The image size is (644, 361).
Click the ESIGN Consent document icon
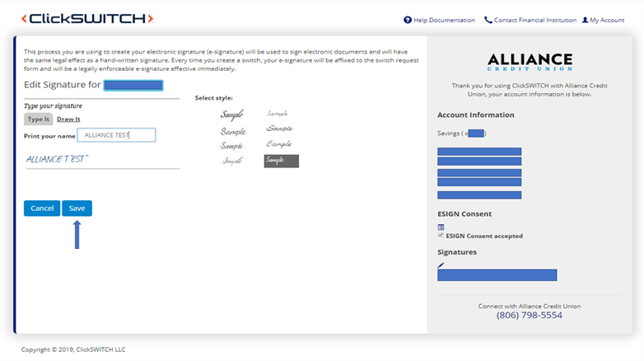pyautogui.click(x=441, y=227)
